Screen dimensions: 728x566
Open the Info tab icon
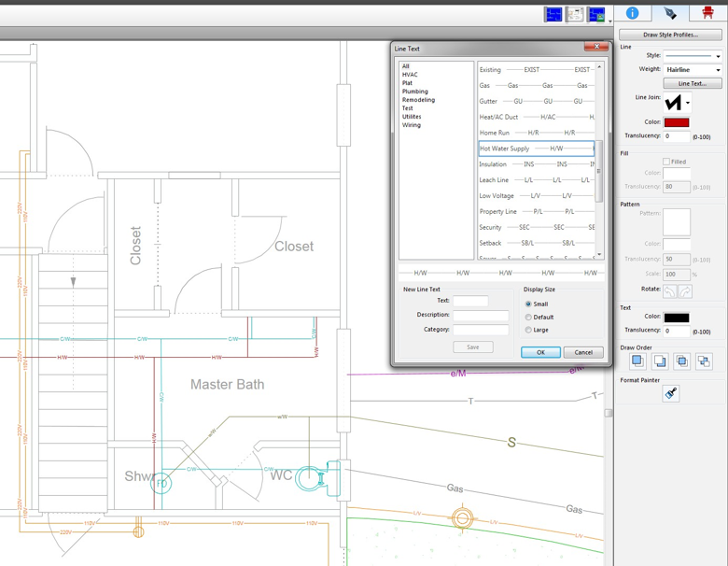click(633, 13)
